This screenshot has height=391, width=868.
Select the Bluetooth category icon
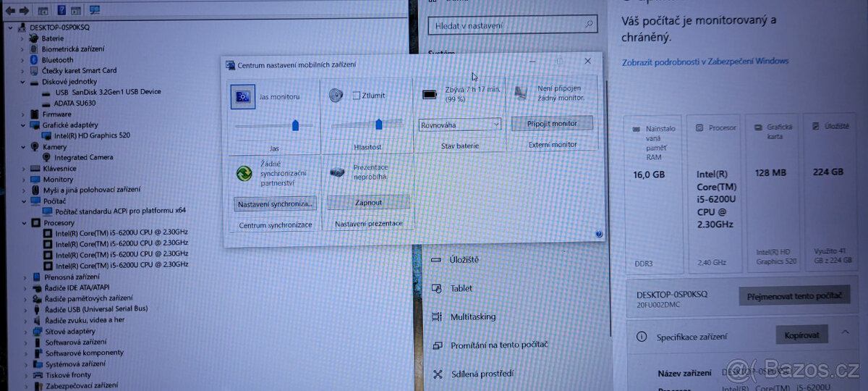click(34, 59)
